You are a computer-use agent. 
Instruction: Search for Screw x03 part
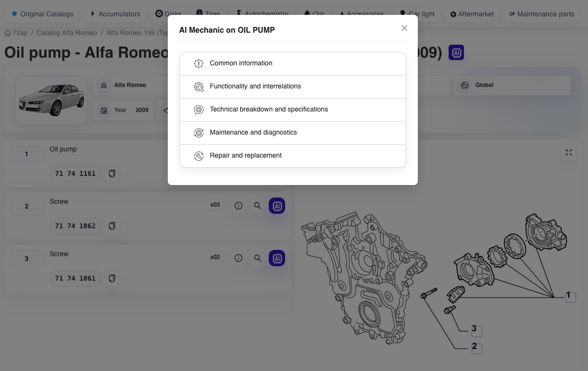(x=258, y=206)
